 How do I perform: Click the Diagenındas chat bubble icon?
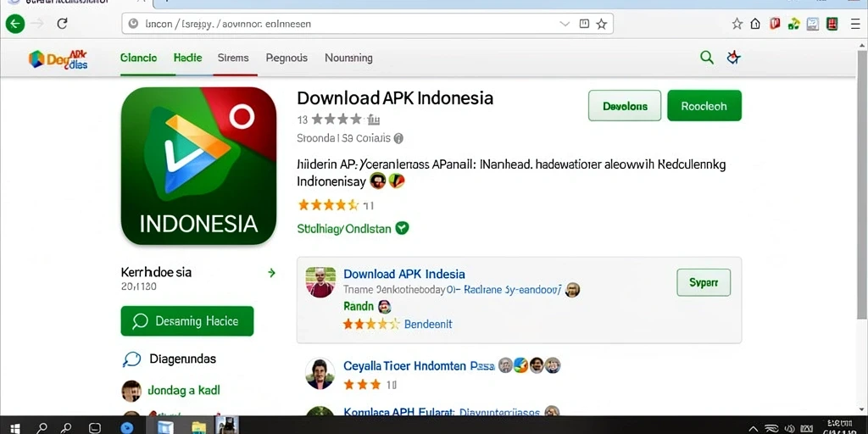131,359
